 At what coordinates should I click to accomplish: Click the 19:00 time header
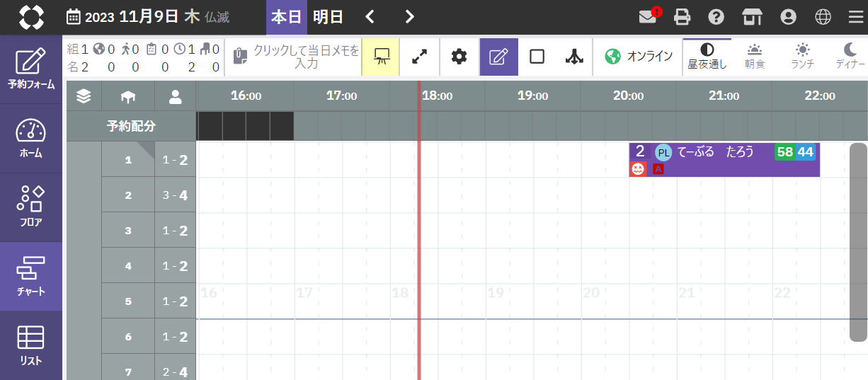[x=533, y=96]
